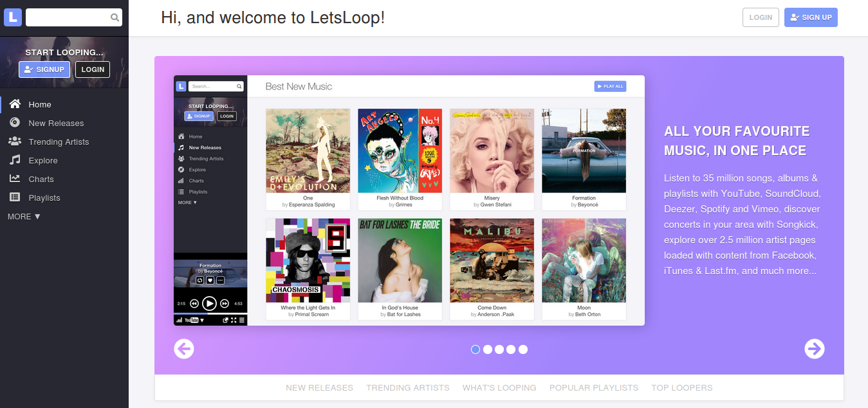
Task: Click the Beth Orton Moon album cover
Action: point(584,261)
